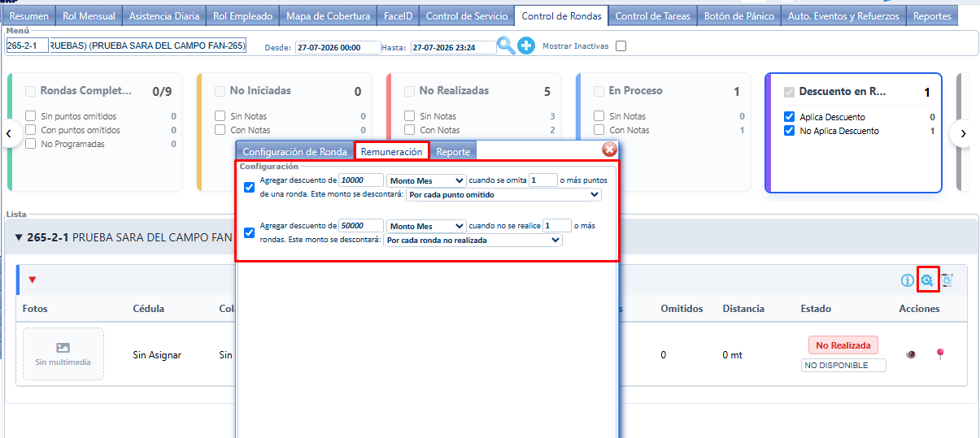Toggle the No Realizadas card checkbox
This screenshot has height=438, width=980.
point(409,91)
